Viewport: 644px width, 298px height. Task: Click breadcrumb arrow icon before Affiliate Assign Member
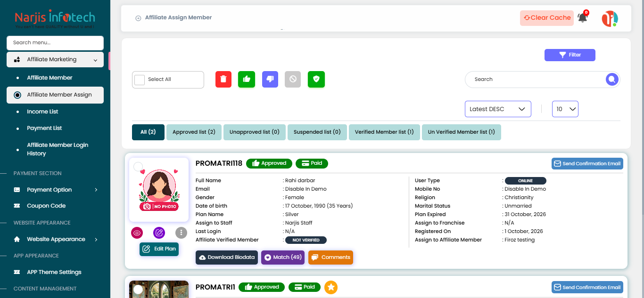pyautogui.click(x=138, y=18)
